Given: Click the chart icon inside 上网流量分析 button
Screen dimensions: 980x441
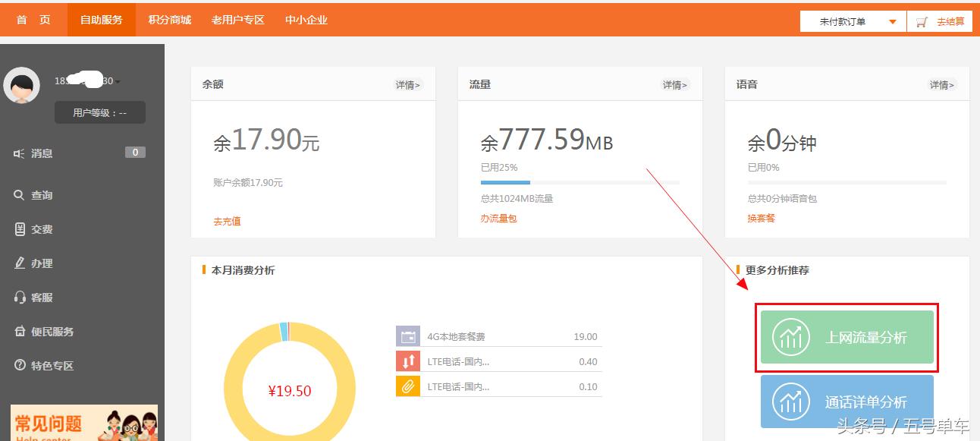Looking at the screenshot, I should tap(791, 337).
